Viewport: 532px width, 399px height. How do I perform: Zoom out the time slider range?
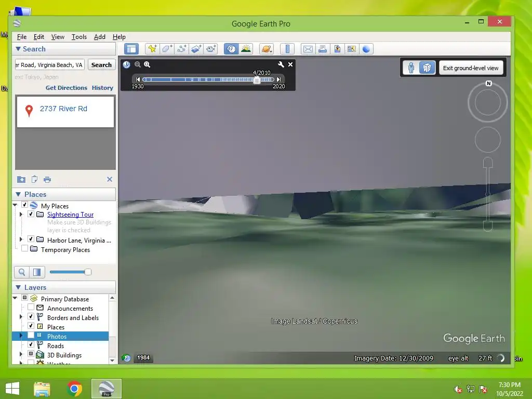click(137, 64)
